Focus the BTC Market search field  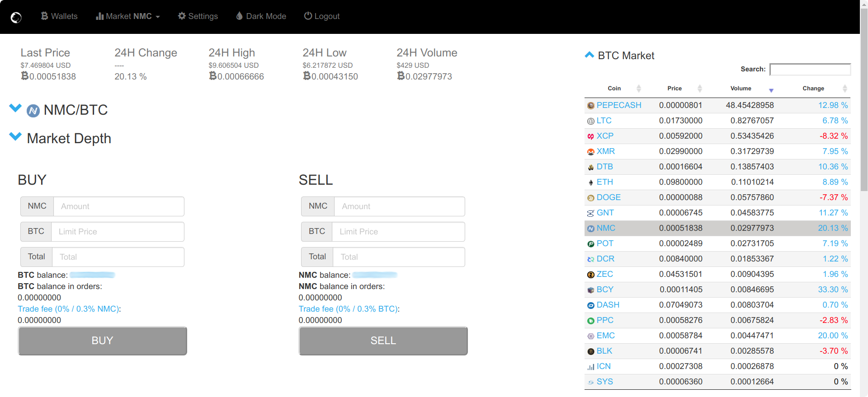click(810, 69)
